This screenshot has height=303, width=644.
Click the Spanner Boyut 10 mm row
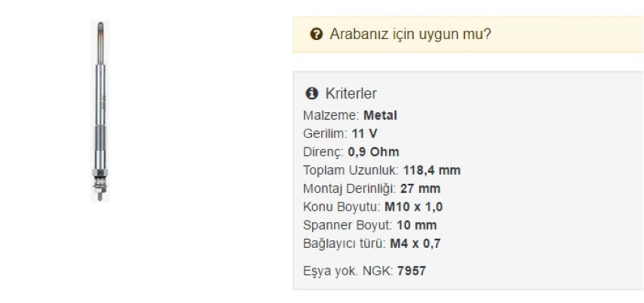pos(370,225)
